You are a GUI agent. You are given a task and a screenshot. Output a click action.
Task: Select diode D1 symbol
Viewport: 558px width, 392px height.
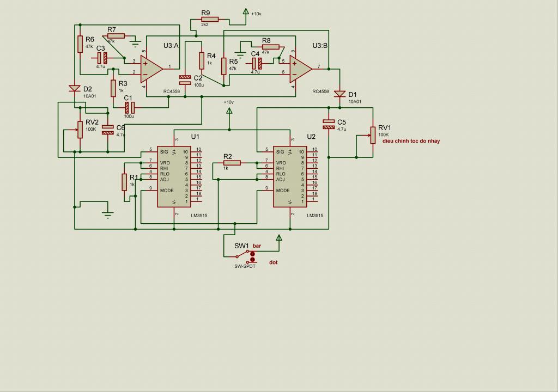(x=340, y=94)
